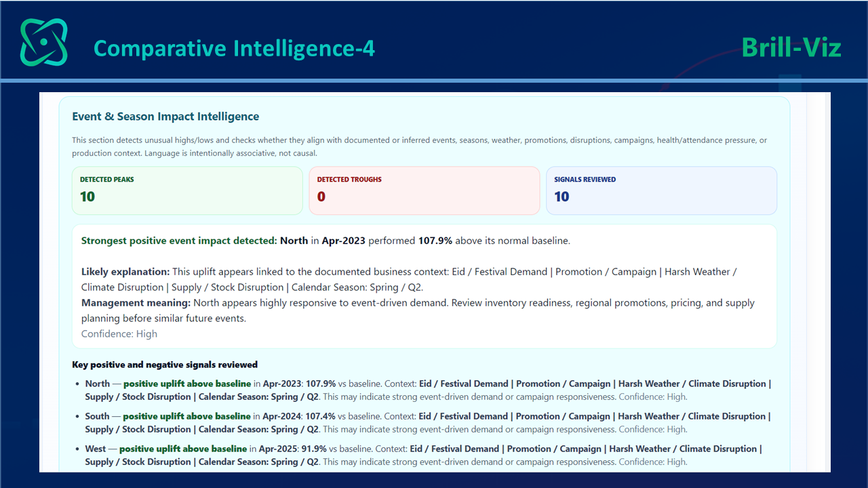The image size is (868, 488).
Task: Select the Signals Reviewed card
Action: [x=661, y=190]
